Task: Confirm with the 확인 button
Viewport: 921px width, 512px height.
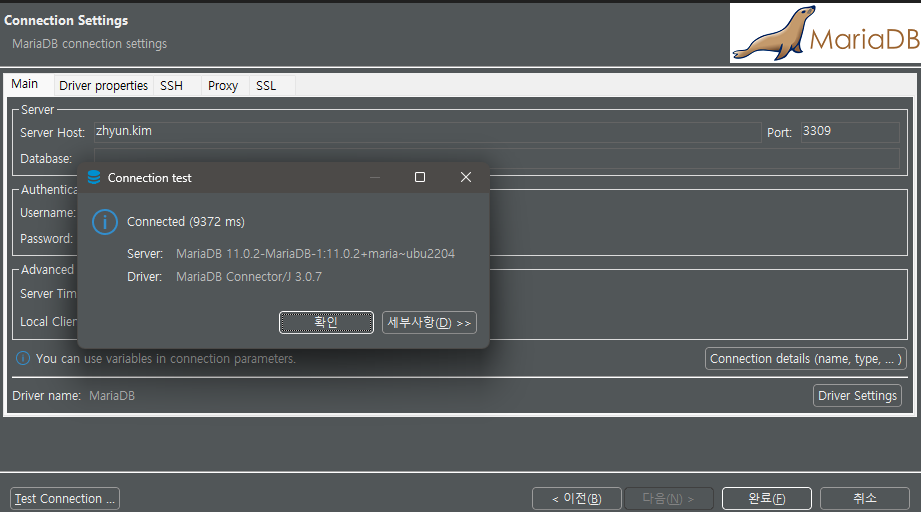Action: 326,322
